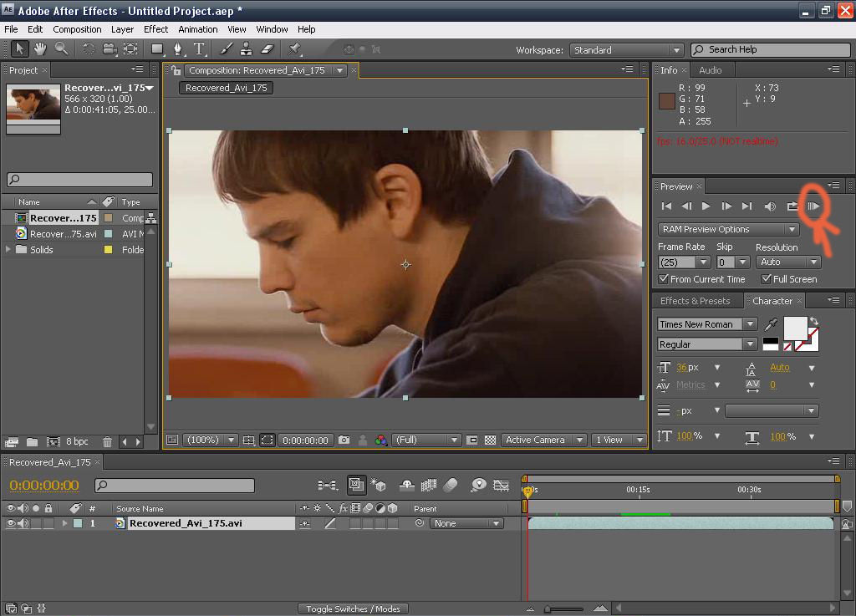Start RAM Preview button
The height and width of the screenshot is (616, 856).
click(813, 206)
